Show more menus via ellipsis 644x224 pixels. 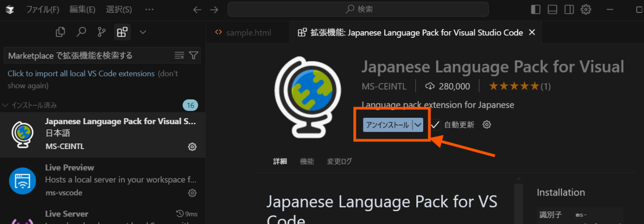pos(149,9)
